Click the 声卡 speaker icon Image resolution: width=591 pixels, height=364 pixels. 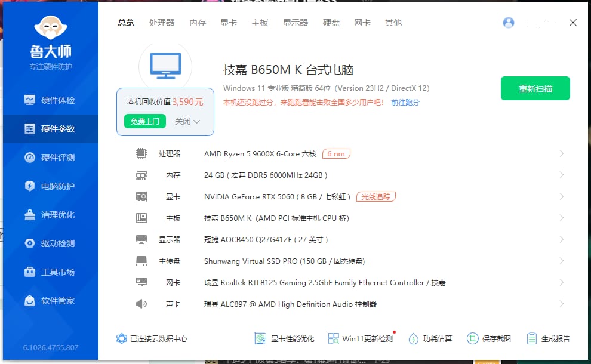point(141,304)
